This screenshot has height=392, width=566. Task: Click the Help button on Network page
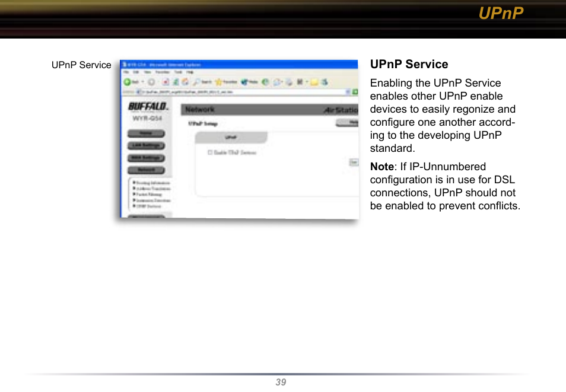pyautogui.click(x=347, y=123)
